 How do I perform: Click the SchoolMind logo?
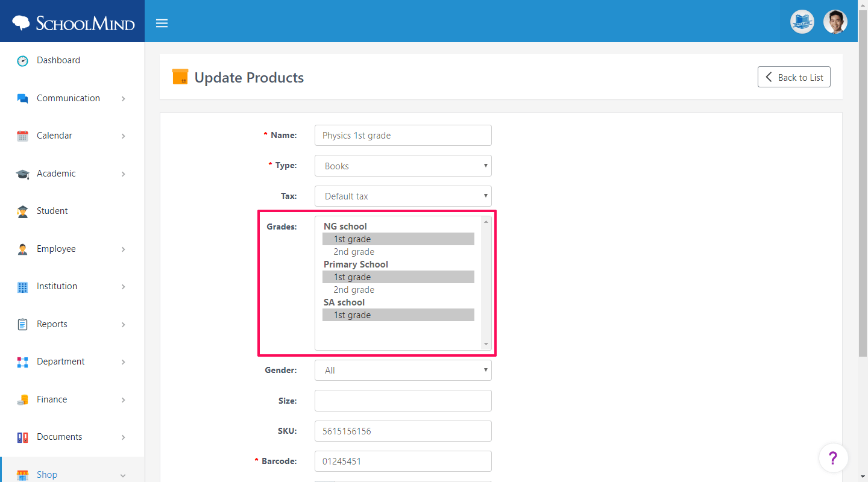(73, 23)
